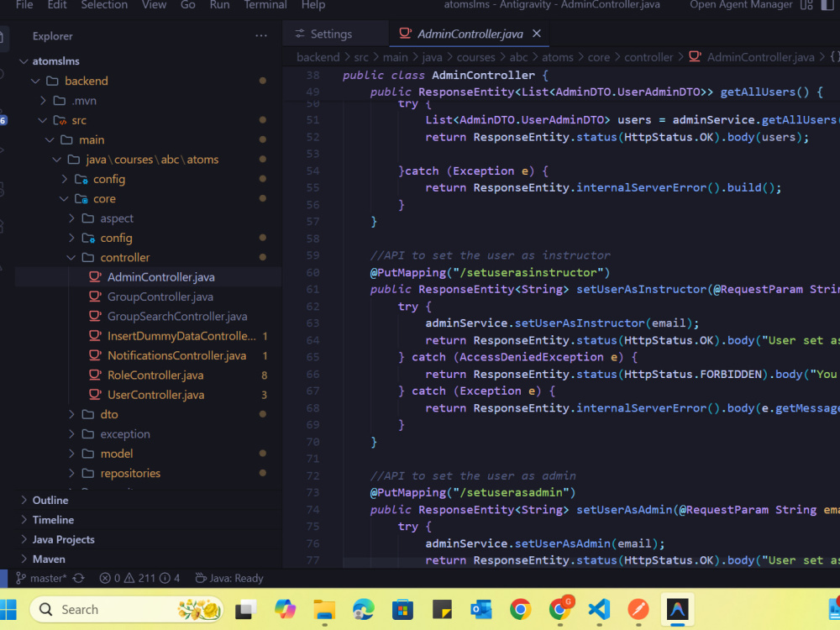The height and width of the screenshot is (630, 840).
Task: Open File Explorer from taskbar
Action: tap(324, 610)
